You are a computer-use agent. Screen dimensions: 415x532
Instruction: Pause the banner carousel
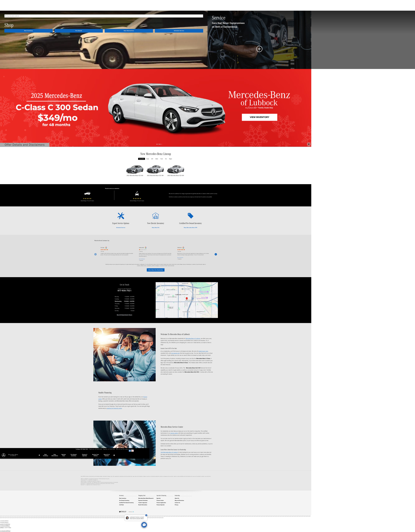(309, 144)
